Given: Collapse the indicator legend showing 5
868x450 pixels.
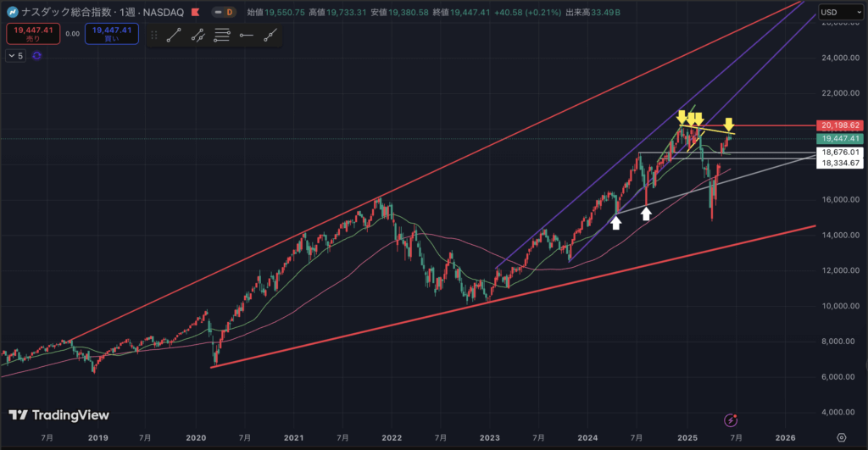Looking at the screenshot, I should [15, 55].
